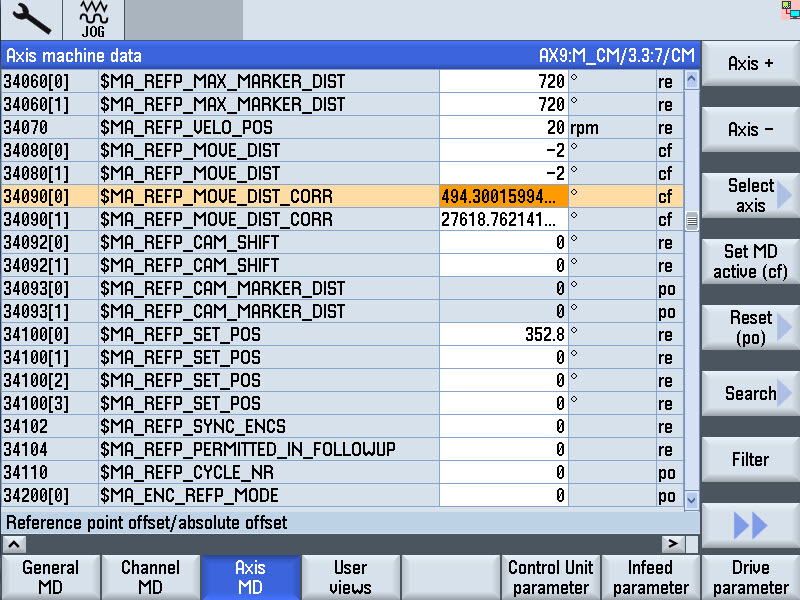The image size is (800, 600).
Task: Open the Search submenu
Action: click(751, 393)
